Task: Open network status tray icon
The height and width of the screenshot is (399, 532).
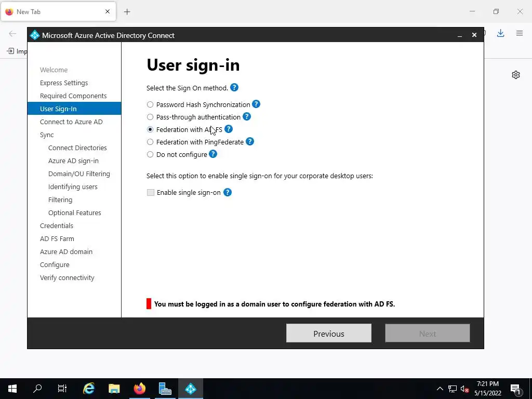Action: (x=453, y=389)
